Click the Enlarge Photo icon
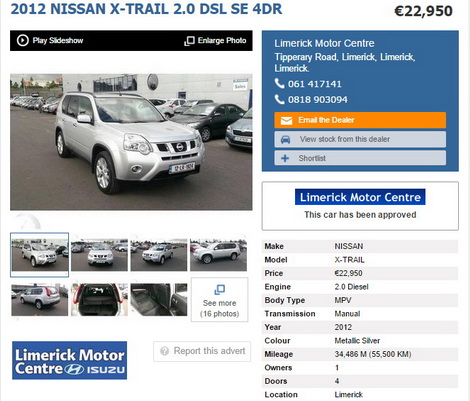 tap(189, 41)
